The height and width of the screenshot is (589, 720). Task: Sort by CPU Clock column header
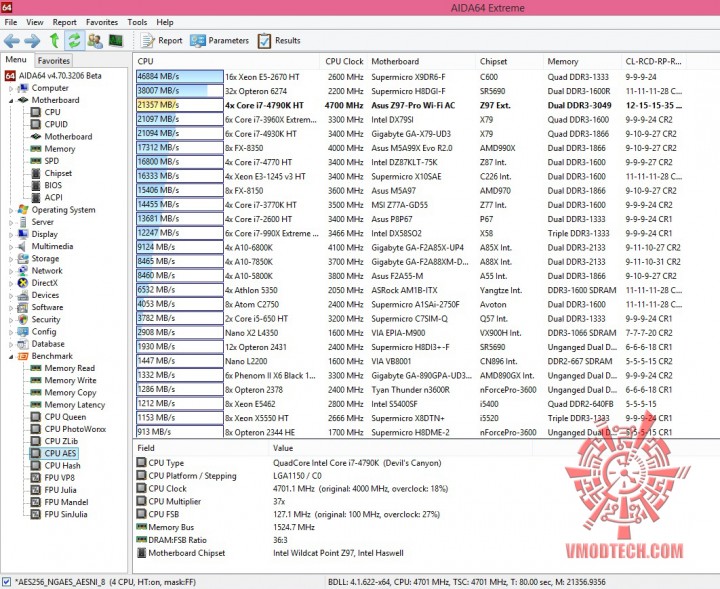343,62
